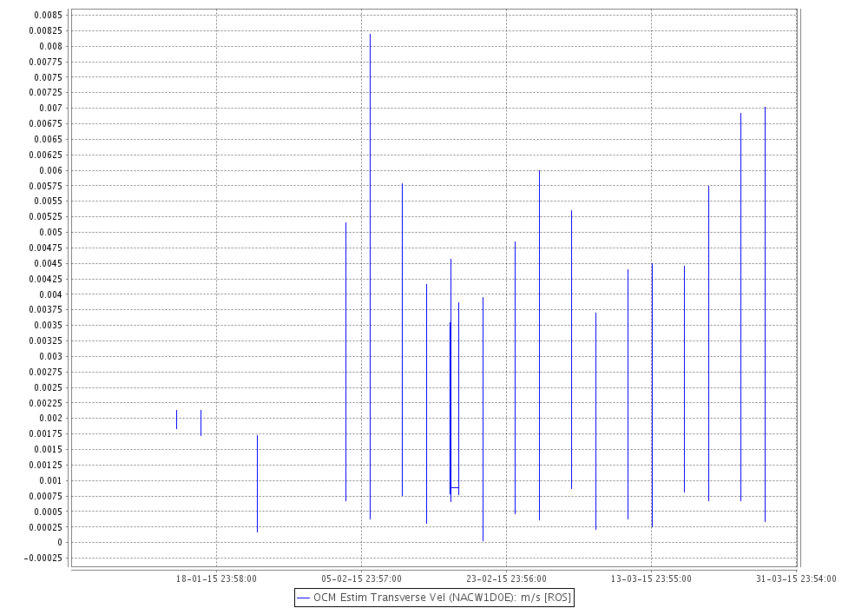Click y-axis label 0.0065
The height and width of the screenshot is (608, 868).
(x=48, y=139)
